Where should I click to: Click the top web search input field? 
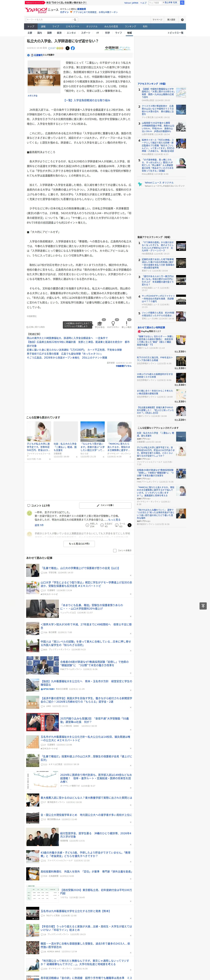click(x=155, y=3)
